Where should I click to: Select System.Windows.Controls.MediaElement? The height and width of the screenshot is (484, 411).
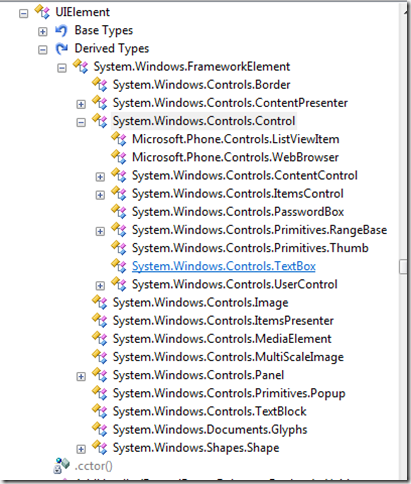click(x=222, y=339)
